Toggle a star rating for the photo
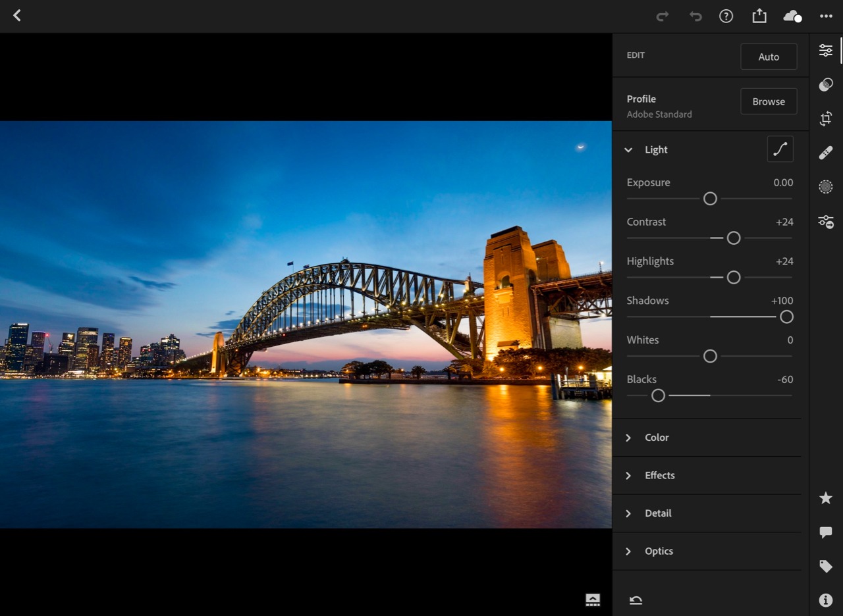Viewport: 843px width, 616px height. tap(826, 498)
